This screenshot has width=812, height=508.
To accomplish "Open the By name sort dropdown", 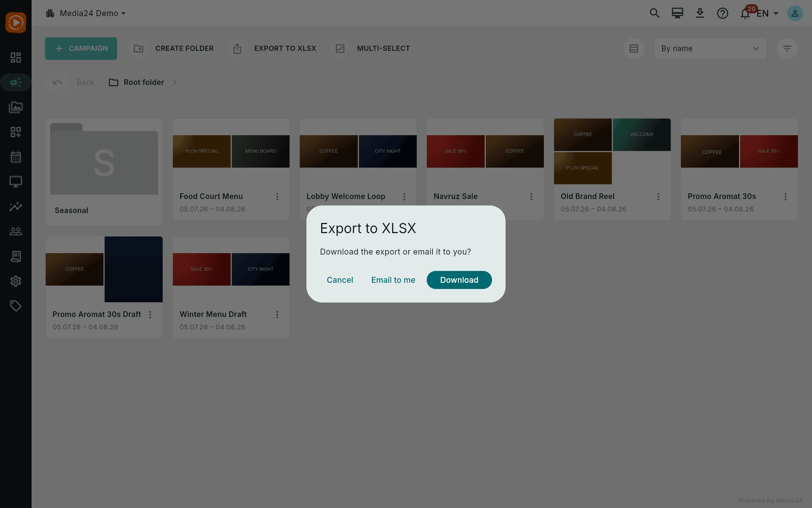I will click(710, 48).
